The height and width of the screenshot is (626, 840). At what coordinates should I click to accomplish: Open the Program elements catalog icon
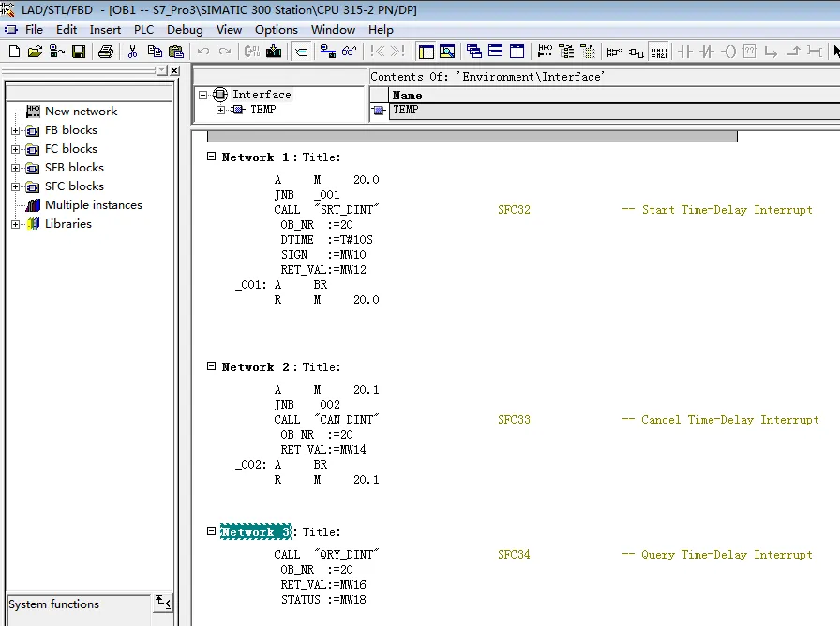(566, 52)
